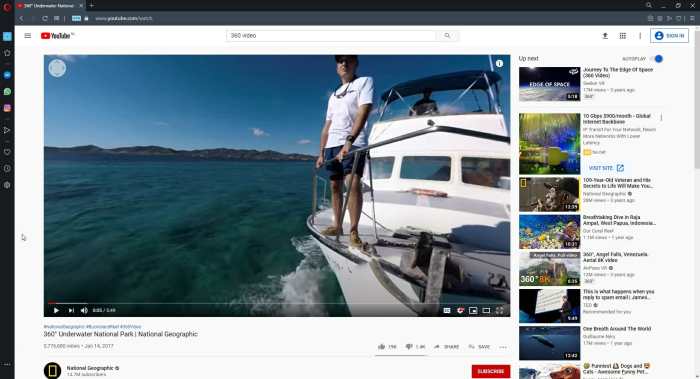Screen dimensions: 700x379
Task: Save the video to a playlist
Action: [479, 347]
